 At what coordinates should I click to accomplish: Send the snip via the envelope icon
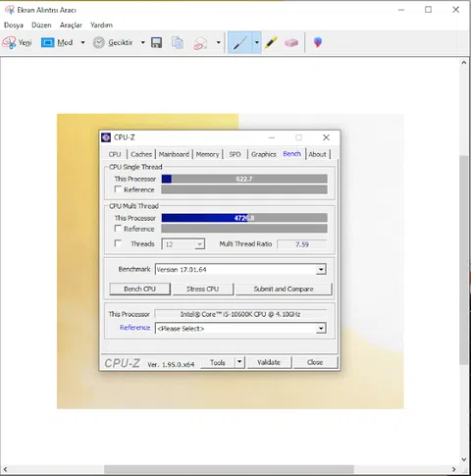coord(200,43)
